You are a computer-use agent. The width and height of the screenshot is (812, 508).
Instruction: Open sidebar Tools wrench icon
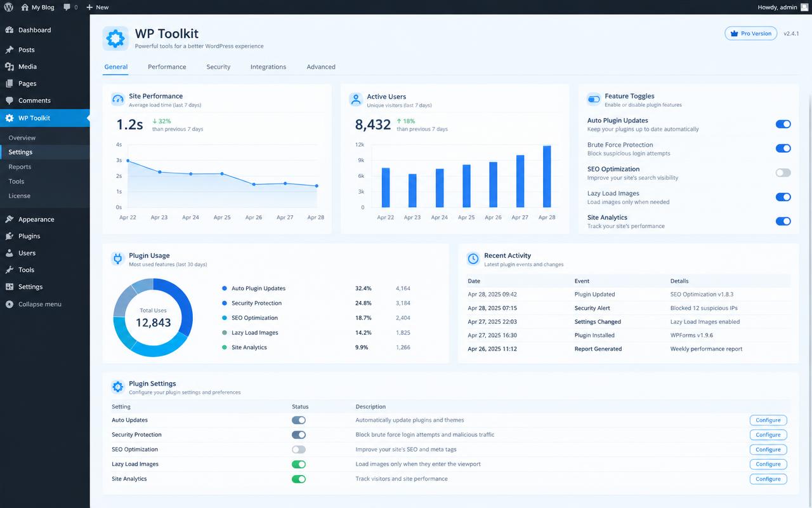10,270
